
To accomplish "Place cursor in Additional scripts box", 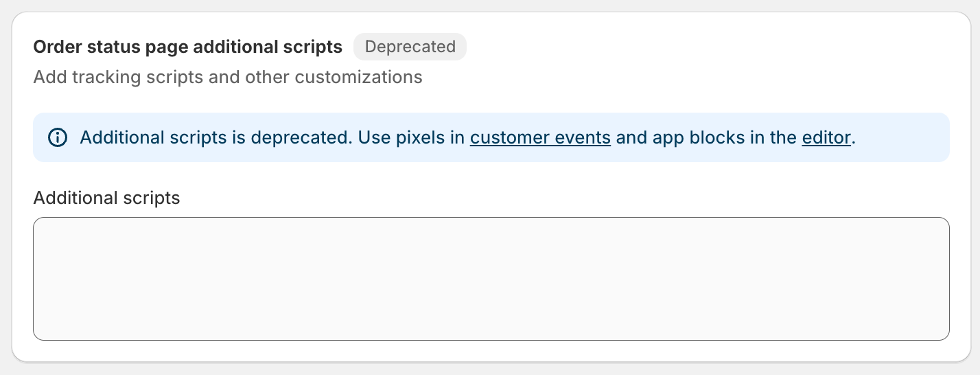I will pyautogui.click(x=491, y=278).
